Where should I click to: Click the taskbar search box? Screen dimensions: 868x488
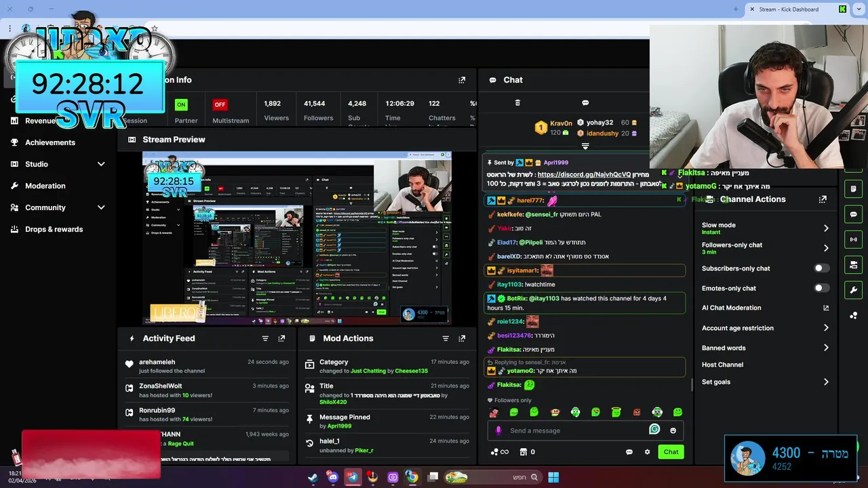pyautogui.click(x=494, y=477)
